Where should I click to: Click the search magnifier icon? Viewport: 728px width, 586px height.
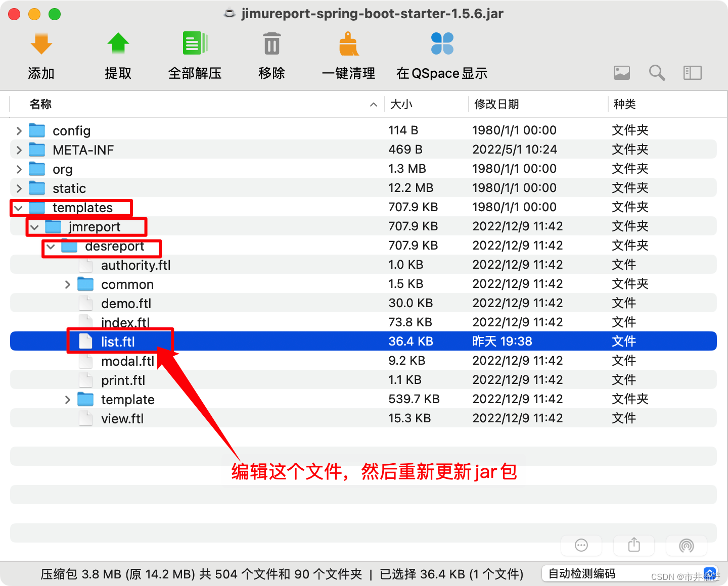pos(657,73)
